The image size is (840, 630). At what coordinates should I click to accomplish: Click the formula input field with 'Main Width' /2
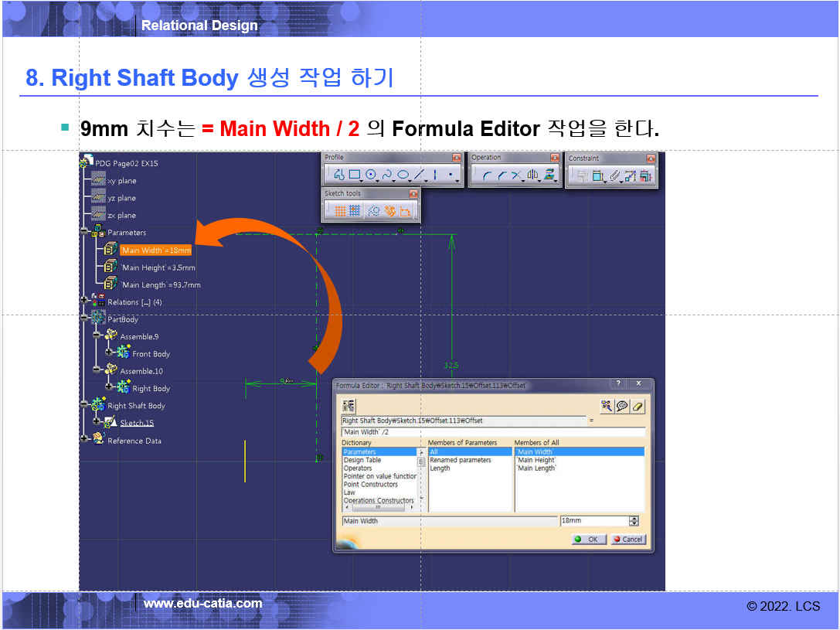click(493, 432)
